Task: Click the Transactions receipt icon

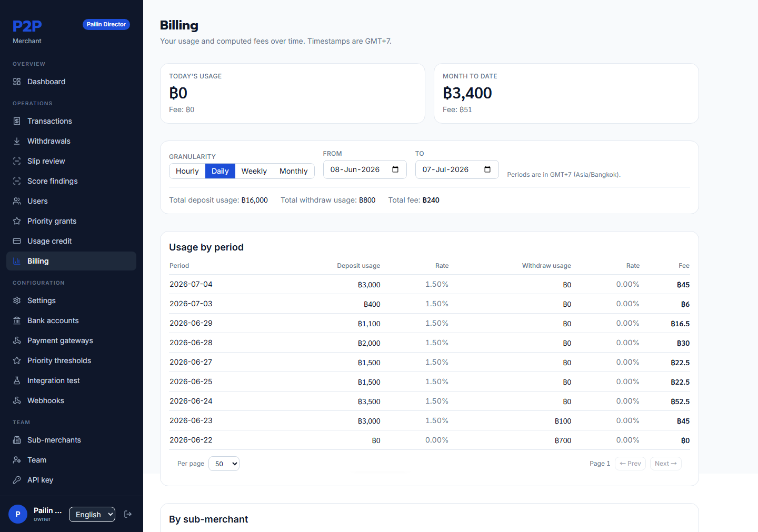Action: click(17, 121)
